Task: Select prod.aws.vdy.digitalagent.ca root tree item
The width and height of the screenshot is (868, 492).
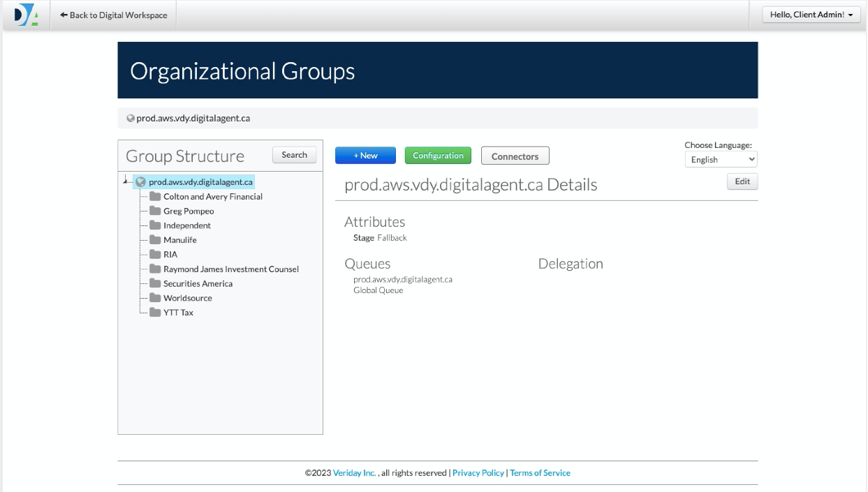Action: point(200,182)
